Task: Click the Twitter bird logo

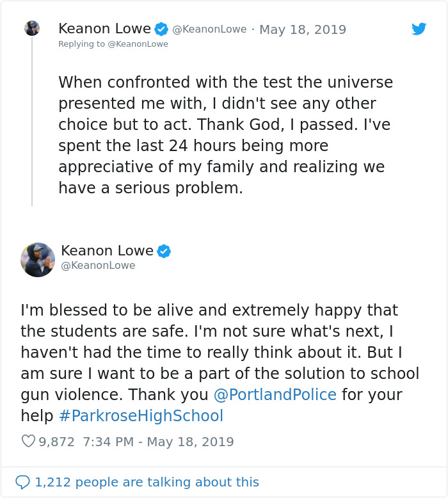Action: tap(419, 29)
